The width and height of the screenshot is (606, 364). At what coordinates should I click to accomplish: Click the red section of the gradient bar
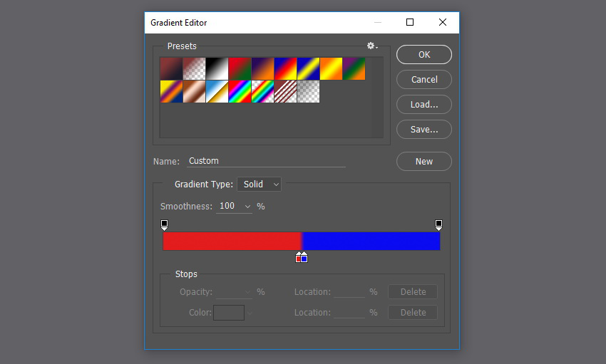pos(232,241)
